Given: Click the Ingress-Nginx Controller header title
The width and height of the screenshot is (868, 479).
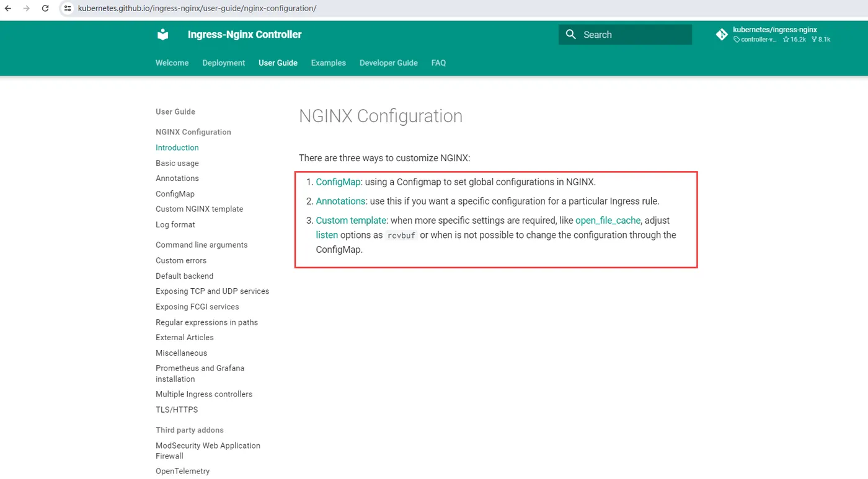Looking at the screenshot, I should pos(245,35).
